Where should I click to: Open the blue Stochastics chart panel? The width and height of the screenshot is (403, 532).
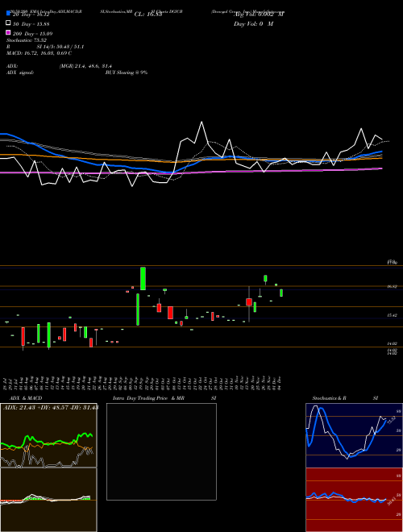point(354,435)
